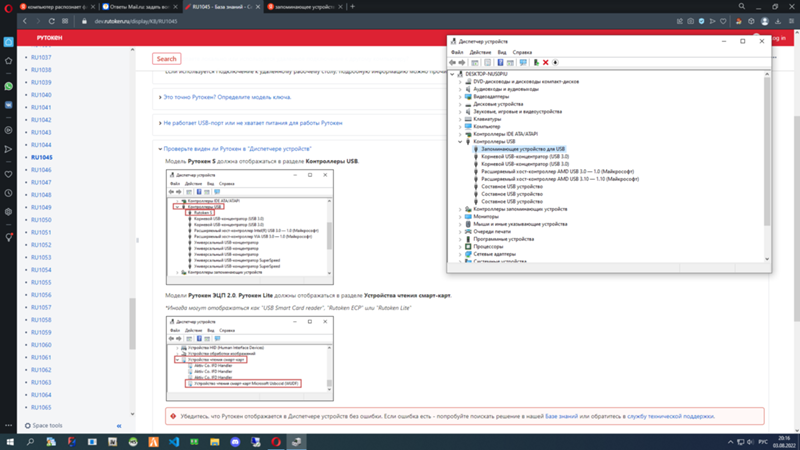Select first 'Корневой USB-концентратор (USB 3.0)' item
The width and height of the screenshot is (800, 450).
pos(524,157)
